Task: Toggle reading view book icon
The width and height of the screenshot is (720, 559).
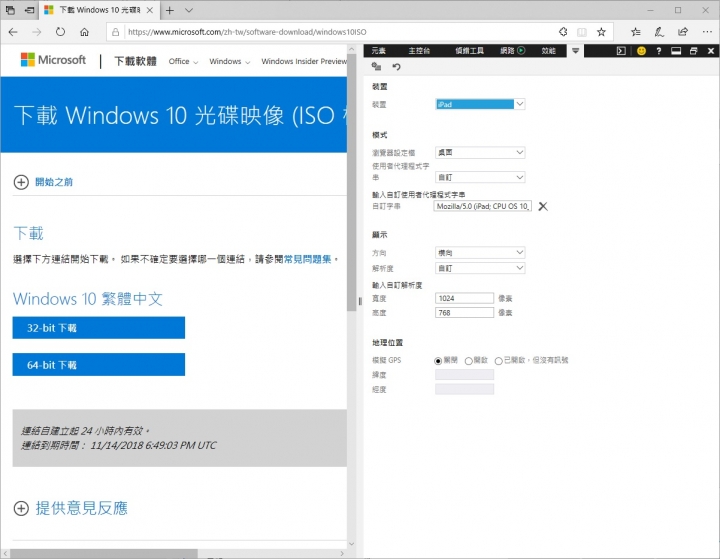Action: point(582,32)
